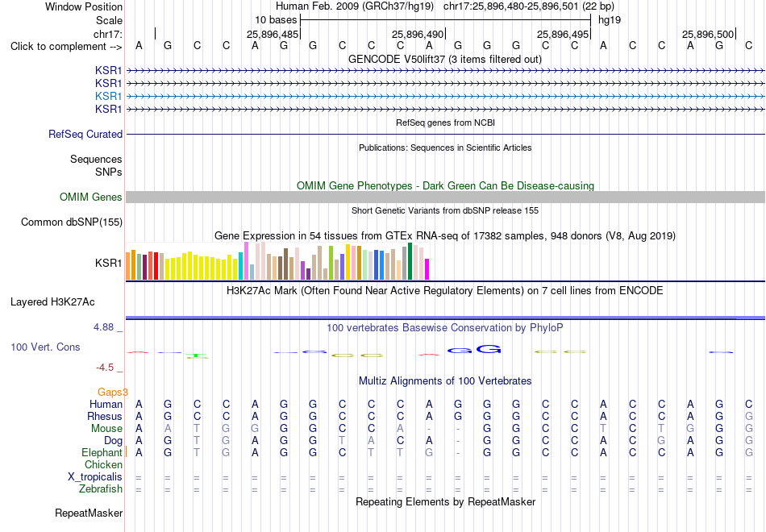Click the 25,896,490 position label
Image resolution: width=766 pixels, height=532 pixels.
coord(418,34)
